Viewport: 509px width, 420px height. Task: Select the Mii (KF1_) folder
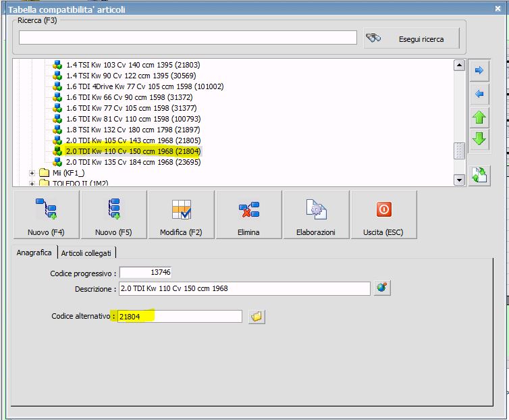[x=68, y=173]
